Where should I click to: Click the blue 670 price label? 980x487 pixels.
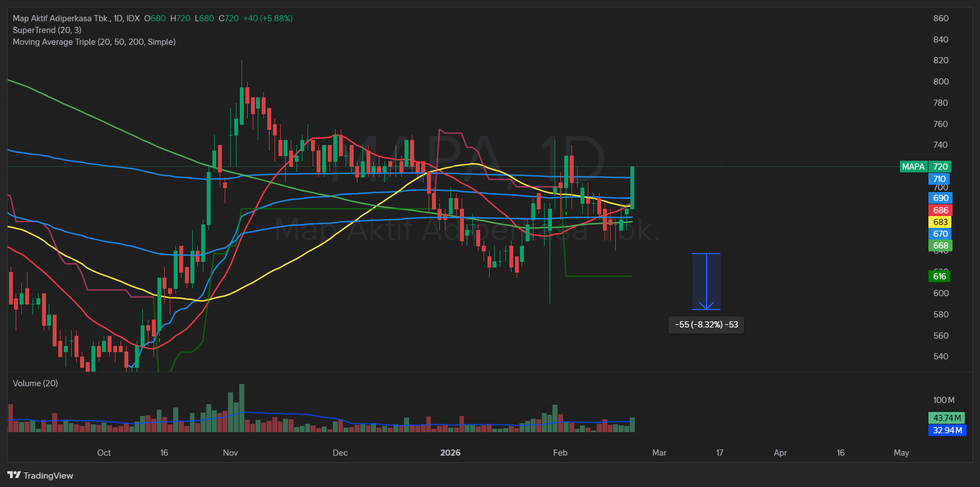point(940,234)
